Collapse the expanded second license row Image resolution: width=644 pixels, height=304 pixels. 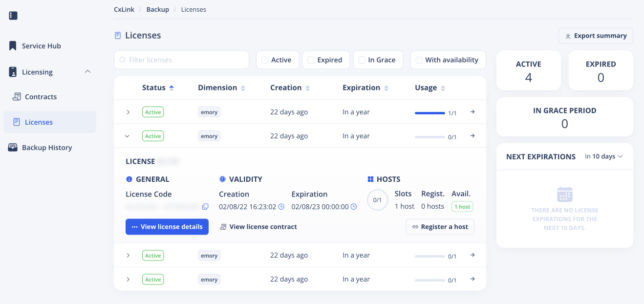[x=128, y=136]
